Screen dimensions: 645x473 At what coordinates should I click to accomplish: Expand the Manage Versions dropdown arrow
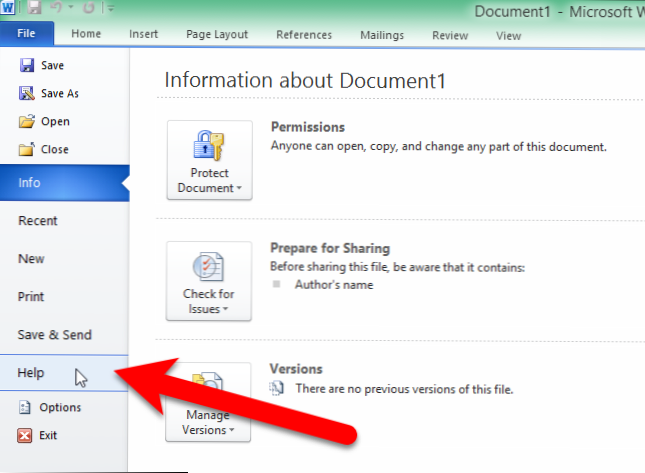pyautogui.click(x=232, y=430)
